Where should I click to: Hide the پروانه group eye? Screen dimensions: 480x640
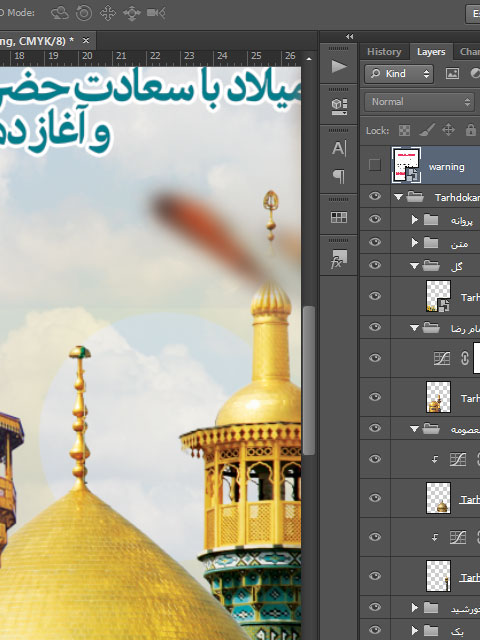[x=375, y=219]
